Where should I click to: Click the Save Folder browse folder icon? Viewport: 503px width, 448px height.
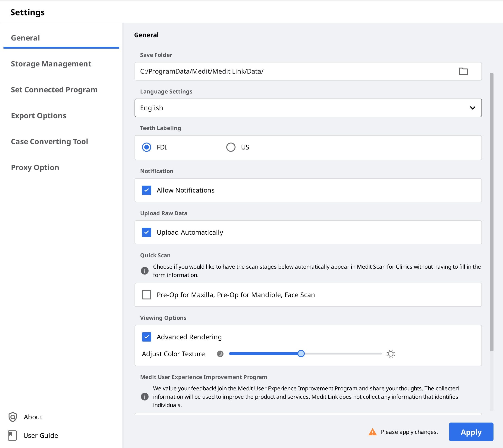[463, 71]
